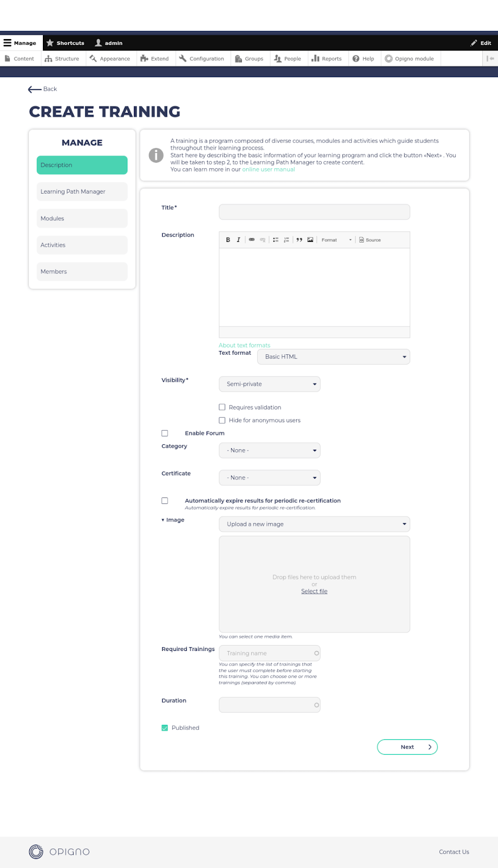Open the Reports admin menu

tap(327, 59)
